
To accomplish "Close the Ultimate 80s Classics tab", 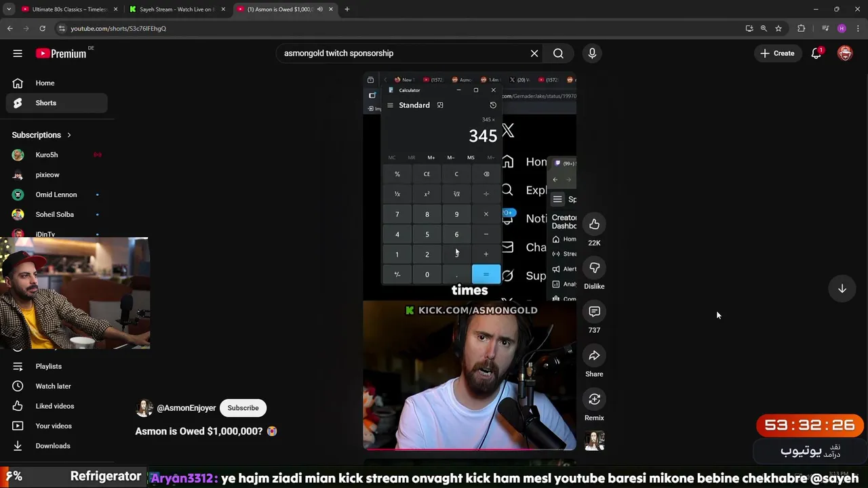I will [x=115, y=9].
